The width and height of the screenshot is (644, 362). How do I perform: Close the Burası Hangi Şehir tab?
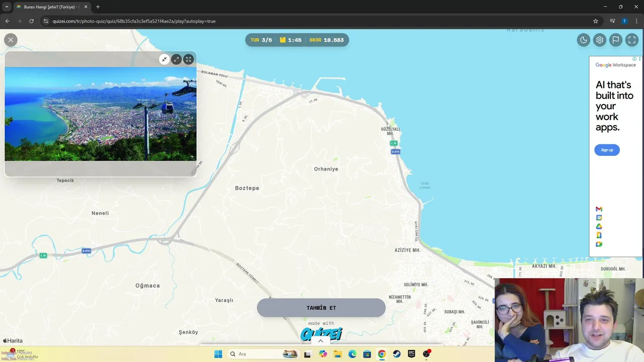pyautogui.click(x=85, y=7)
